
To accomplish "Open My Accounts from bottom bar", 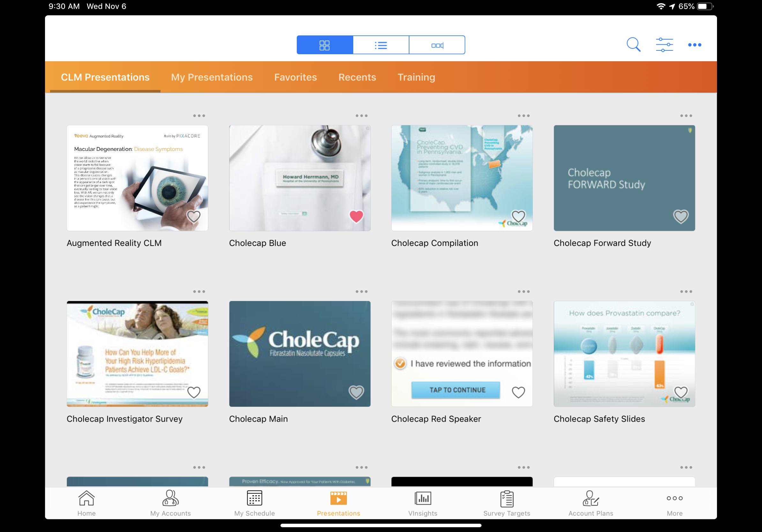I will coord(170,503).
